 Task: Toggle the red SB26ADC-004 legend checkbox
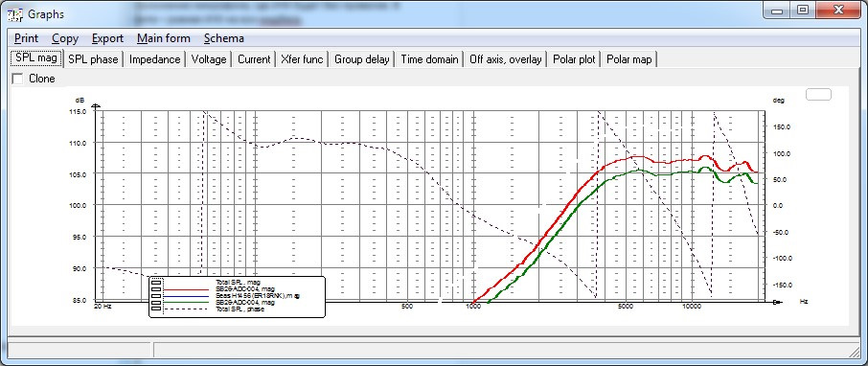coord(156,289)
